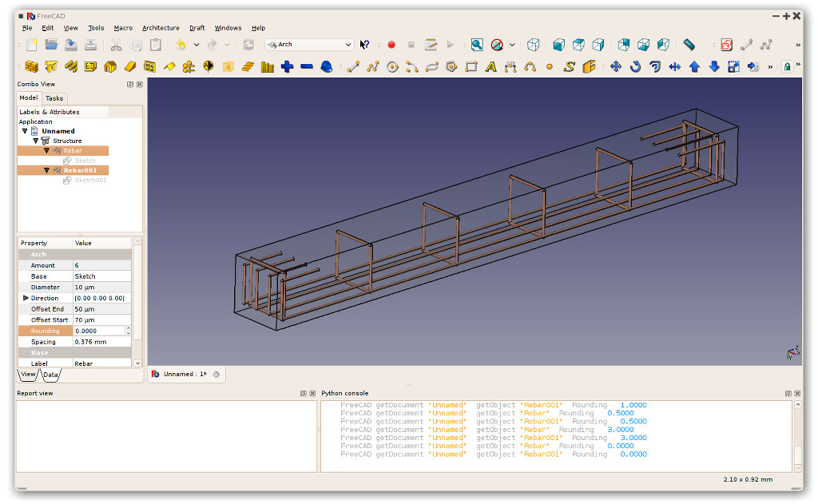Open the Arch workbench selector dropdown

309,45
